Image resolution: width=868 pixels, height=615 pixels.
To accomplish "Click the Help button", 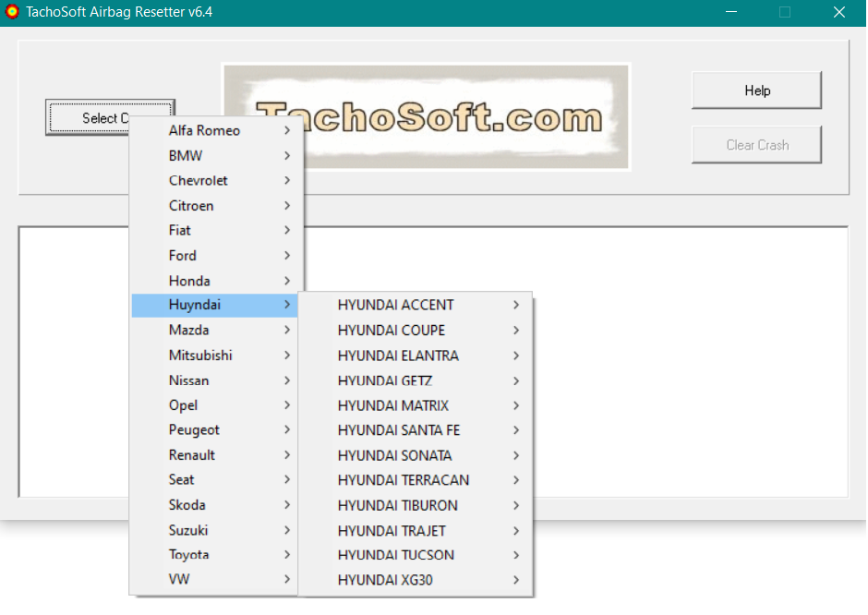I will tap(757, 90).
